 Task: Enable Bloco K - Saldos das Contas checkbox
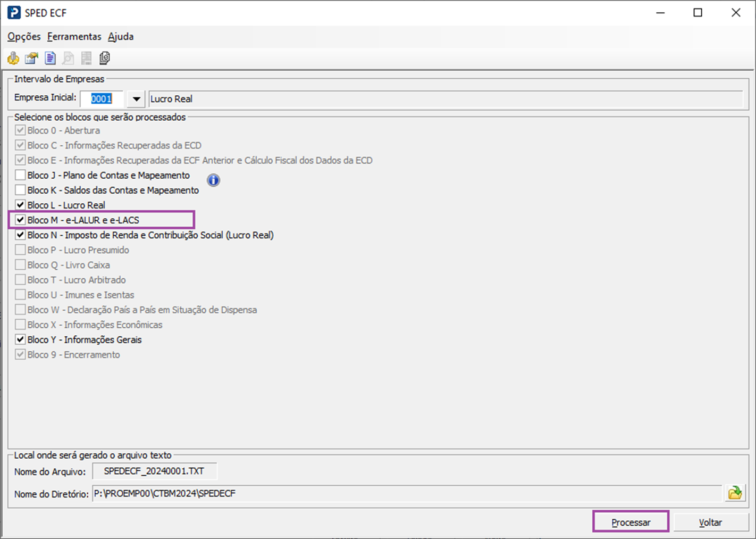[20, 190]
